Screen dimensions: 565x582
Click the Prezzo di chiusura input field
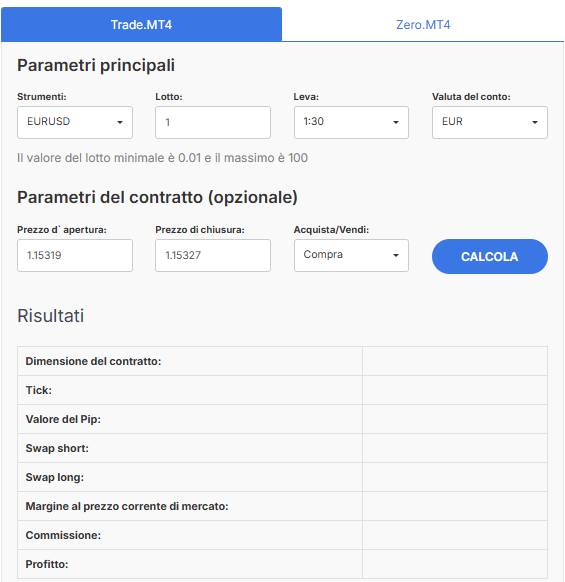coord(213,255)
